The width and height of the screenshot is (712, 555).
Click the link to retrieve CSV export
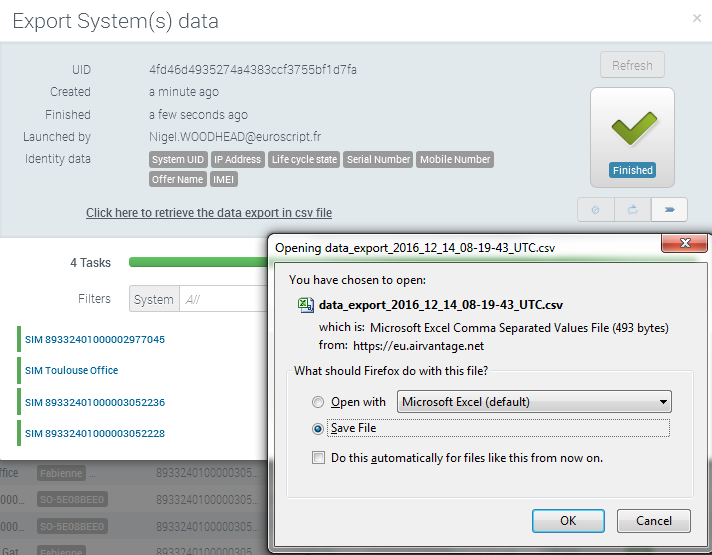(x=209, y=213)
